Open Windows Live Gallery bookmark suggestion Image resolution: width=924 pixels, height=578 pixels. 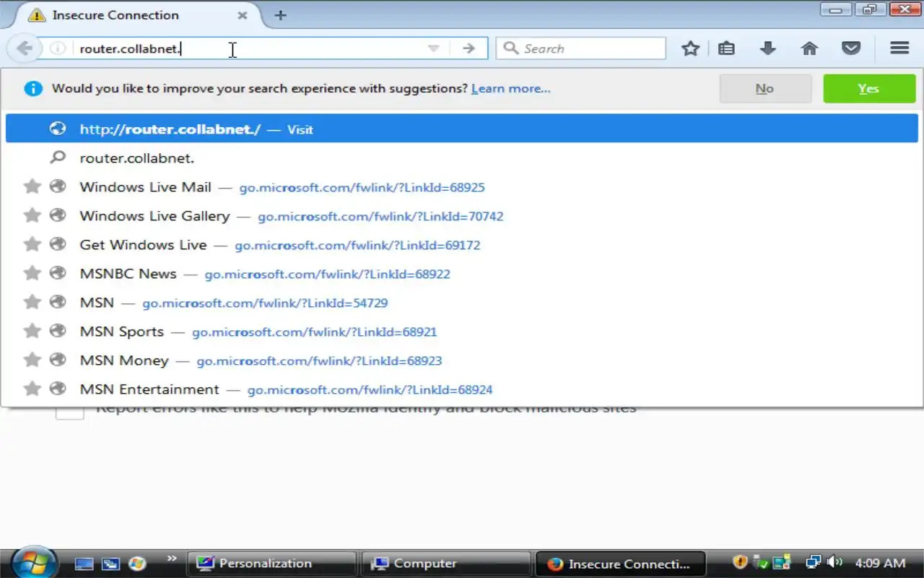pos(462,216)
